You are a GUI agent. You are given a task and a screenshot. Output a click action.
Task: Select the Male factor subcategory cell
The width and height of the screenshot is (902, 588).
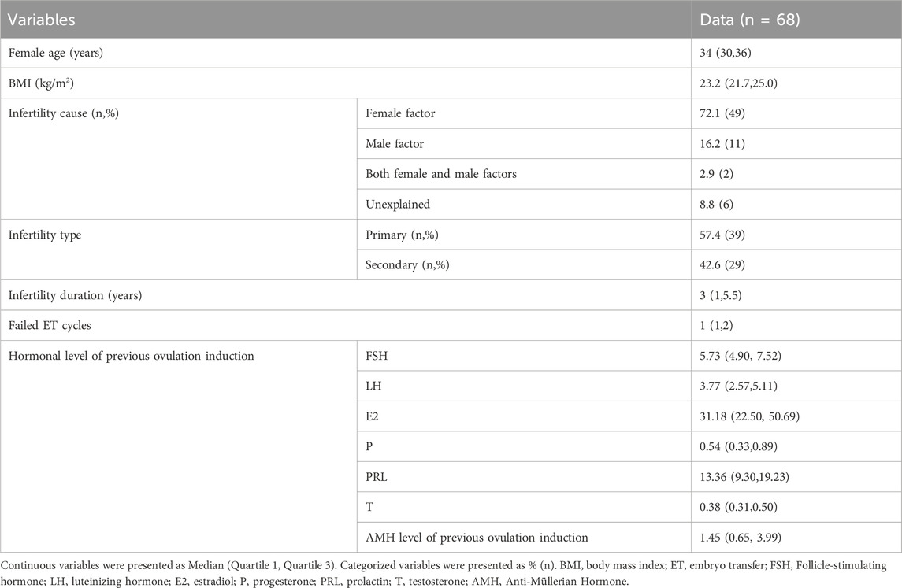pos(394,143)
